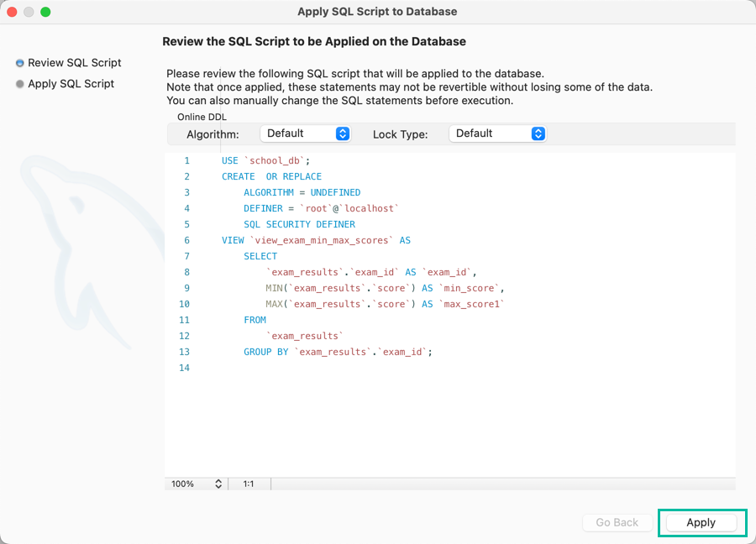
Task: Click the Go Back button
Action: (x=617, y=522)
